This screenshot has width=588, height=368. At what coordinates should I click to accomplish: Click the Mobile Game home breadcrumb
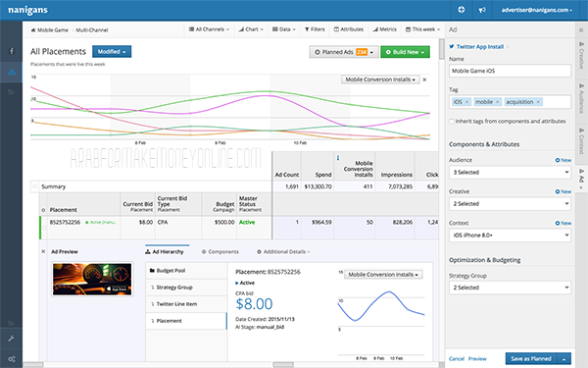[50, 30]
